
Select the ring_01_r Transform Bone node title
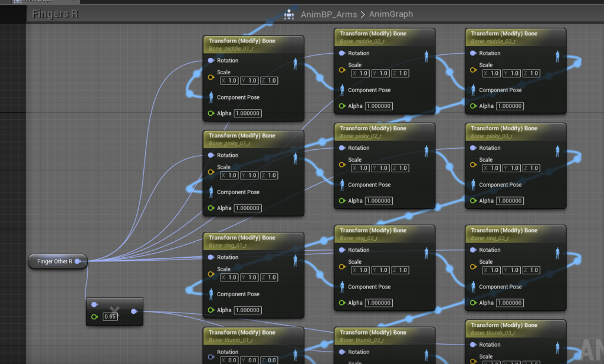242,238
